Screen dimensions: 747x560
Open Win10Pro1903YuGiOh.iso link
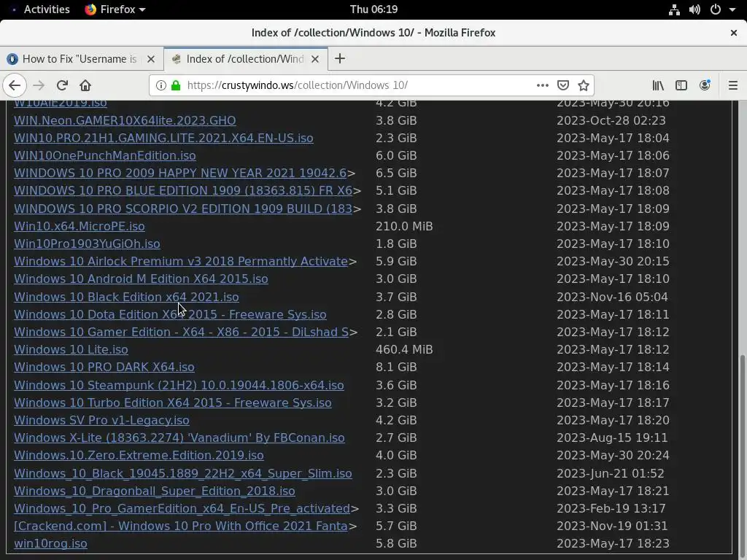(x=87, y=244)
